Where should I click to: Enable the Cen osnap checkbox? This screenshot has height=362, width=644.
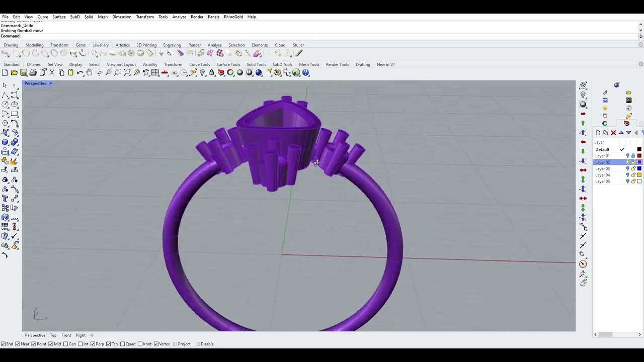tap(66, 344)
